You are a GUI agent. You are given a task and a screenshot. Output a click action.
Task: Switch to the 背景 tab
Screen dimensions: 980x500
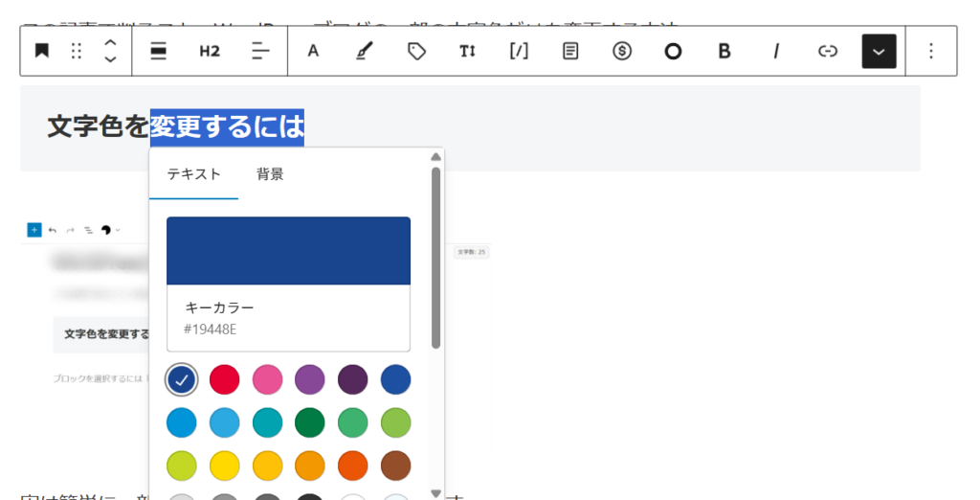(x=270, y=174)
